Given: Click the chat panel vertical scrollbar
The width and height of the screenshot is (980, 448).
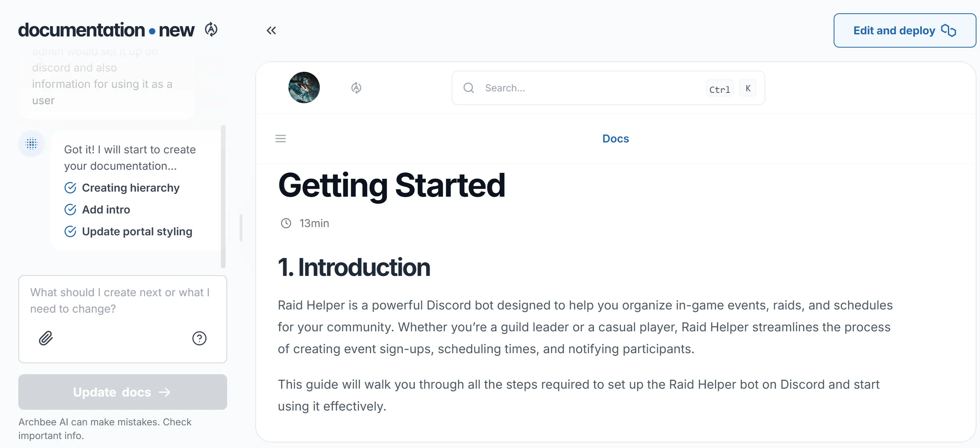Looking at the screenshot, I should tap(223, 196).
